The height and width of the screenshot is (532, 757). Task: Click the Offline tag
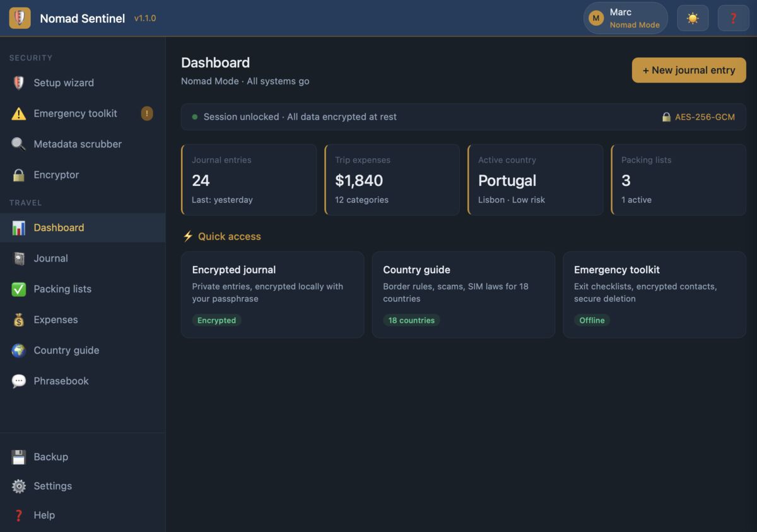pos(592,320)
